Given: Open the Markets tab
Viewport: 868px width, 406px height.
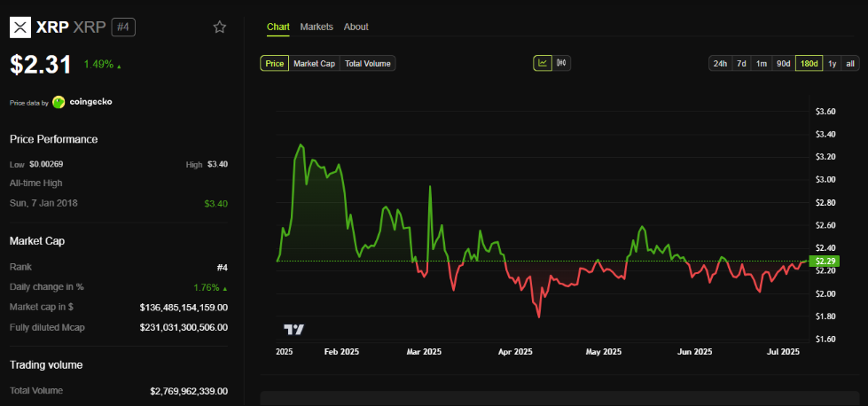Looking at the screenshot, I should (x=317, y=27).
